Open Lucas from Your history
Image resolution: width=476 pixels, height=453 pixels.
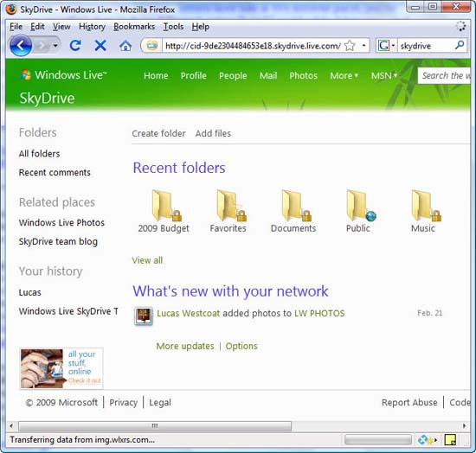(29, 292)
